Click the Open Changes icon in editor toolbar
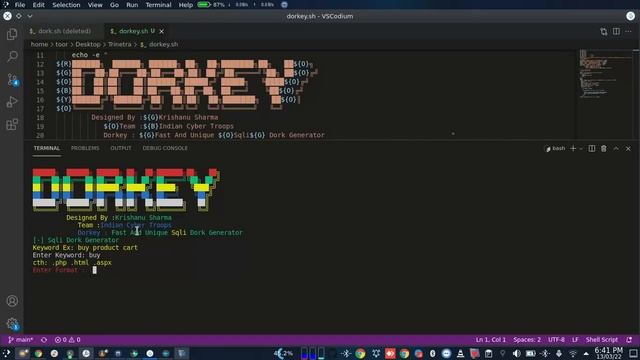The height and width of the screenshot is (360, 640). point(604,31)
